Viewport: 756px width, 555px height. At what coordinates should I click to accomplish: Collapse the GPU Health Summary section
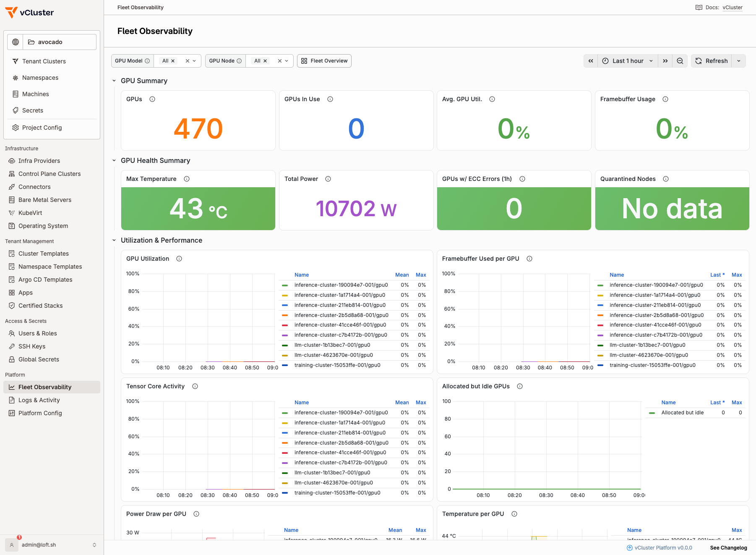point(114,160)
